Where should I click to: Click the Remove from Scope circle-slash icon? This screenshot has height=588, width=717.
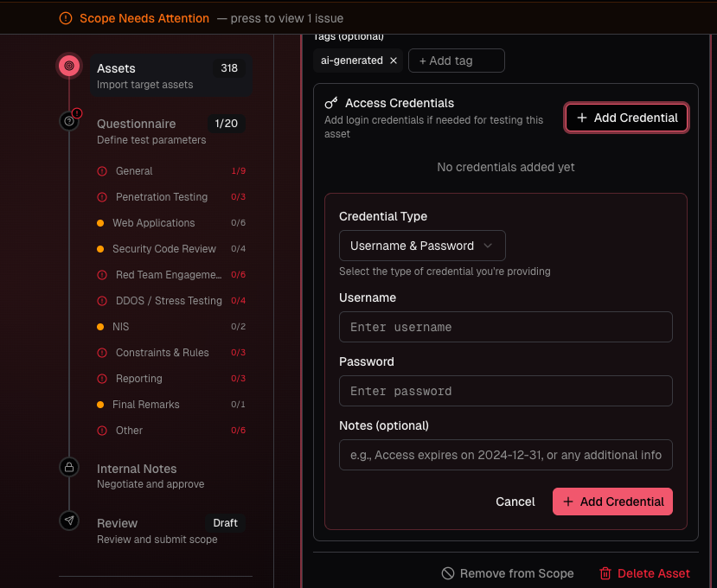click(x=448, y=573)
